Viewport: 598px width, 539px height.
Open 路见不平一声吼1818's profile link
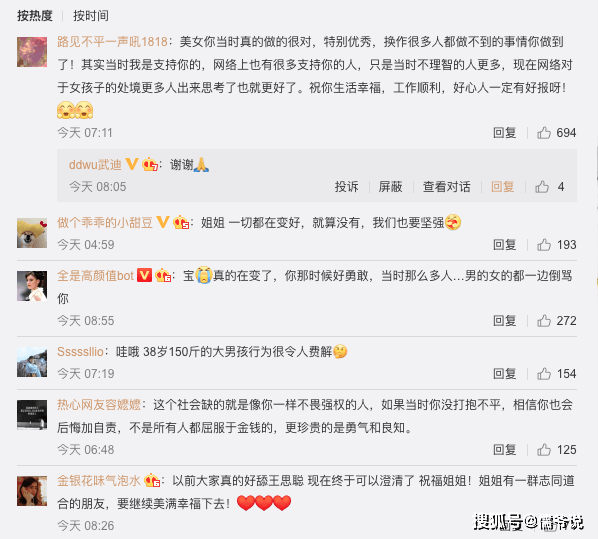pyautogui.click(x=112, y=42)
